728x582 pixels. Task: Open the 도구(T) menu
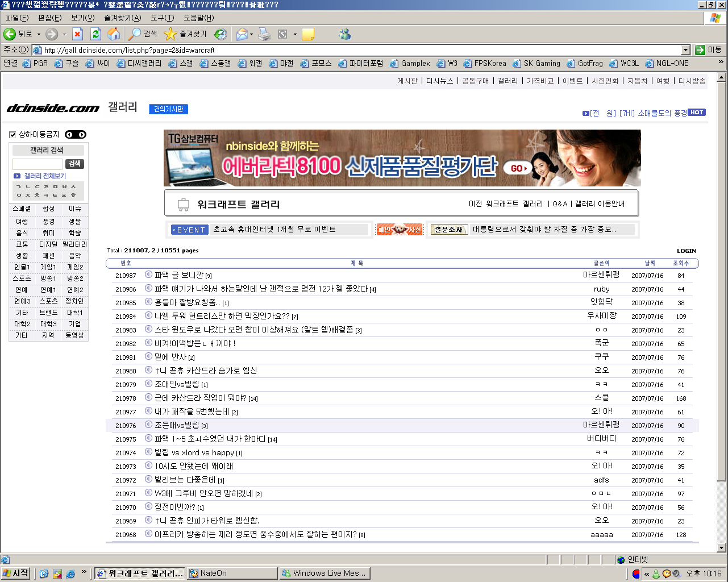coord(163,18)
